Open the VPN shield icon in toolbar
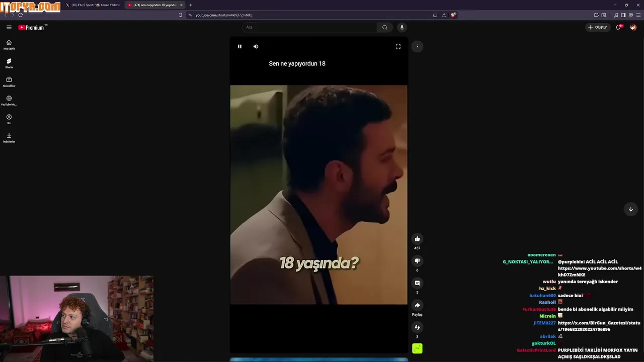 click(631, 15)
